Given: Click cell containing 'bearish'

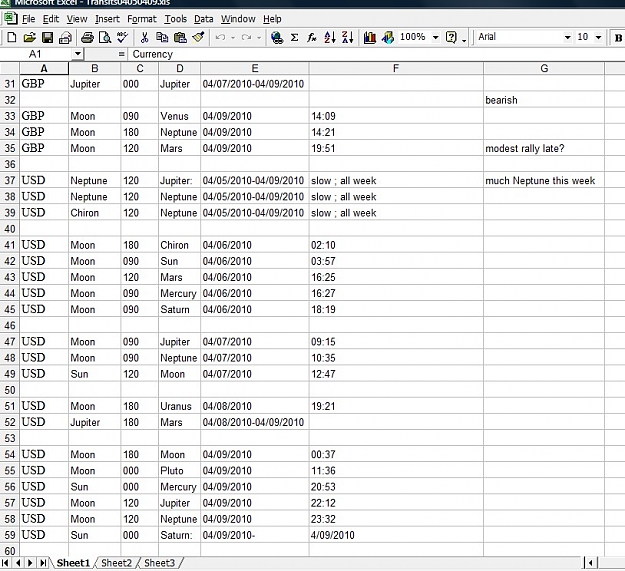Looking at the screenshot, I should [x=544, y=100].
